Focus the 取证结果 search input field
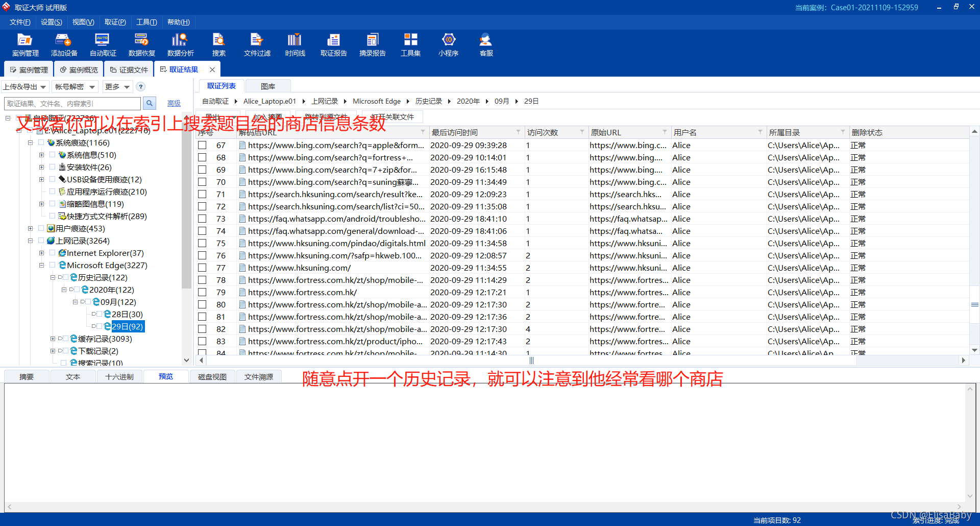 tap(72, 103)
